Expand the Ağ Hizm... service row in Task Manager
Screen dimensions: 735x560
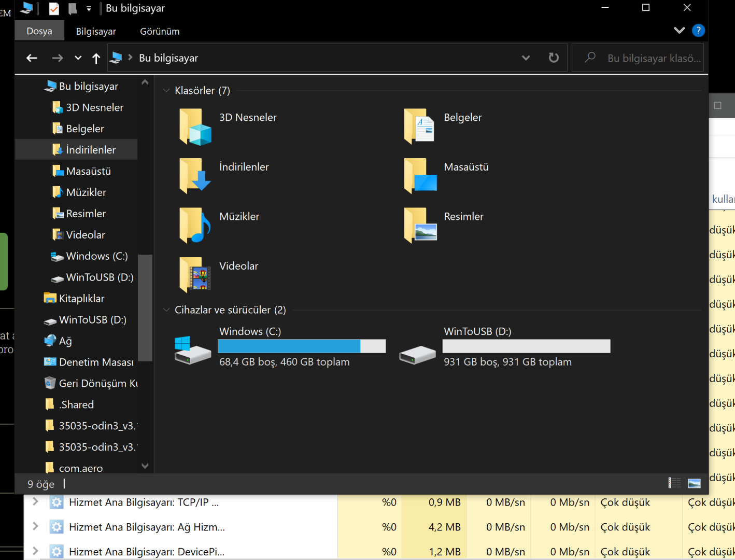pyautogui.click(x=36, y=526)
